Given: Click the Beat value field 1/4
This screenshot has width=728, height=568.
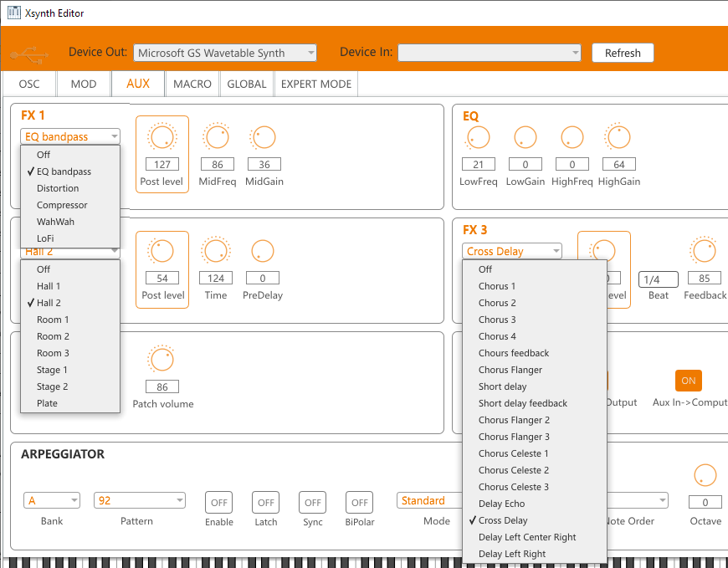Looking at the screenshot, I should [x=658, y=279].
